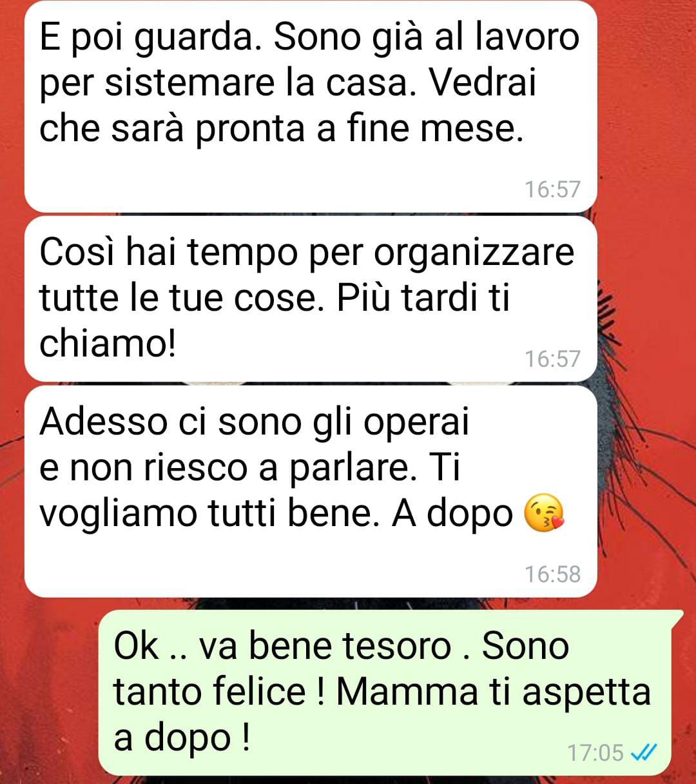Screen dimensions: 696x784
Task: Select the green 'Ok .. va bene tesoro' message
Action: click(x=385, y=692)
